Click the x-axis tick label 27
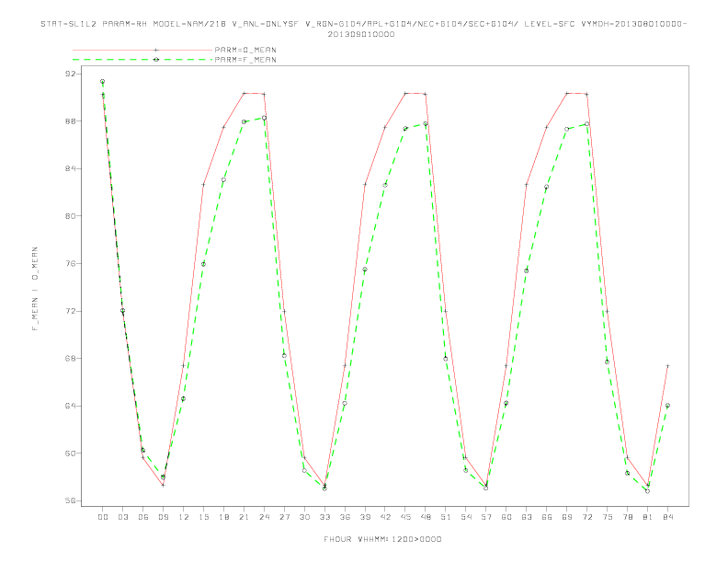The image size is (728, 563). coord(284,517)
